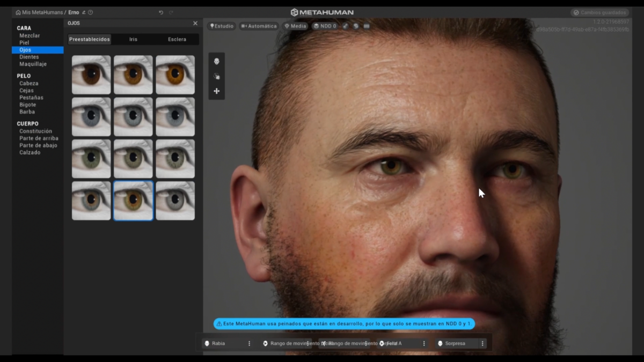Select green eye preset, third row left
Viewport: 644px width, 362px height.
pyautogui.click(x=91, y=159)
